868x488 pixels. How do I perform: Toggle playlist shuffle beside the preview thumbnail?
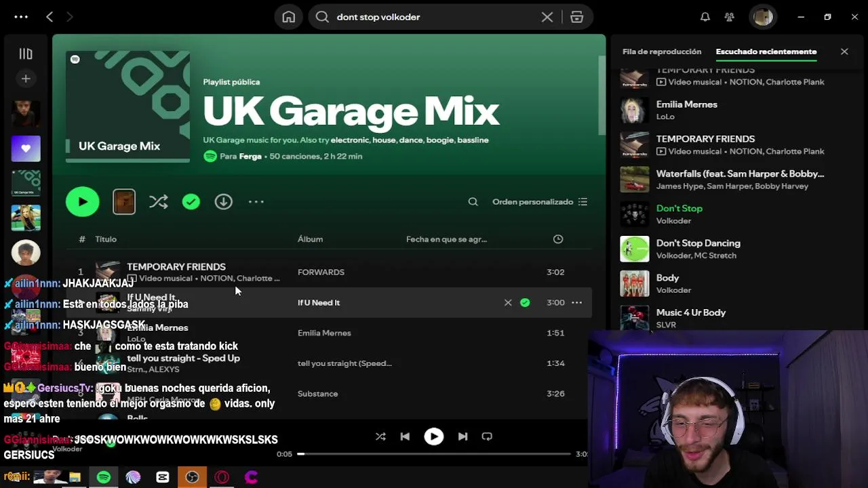159,201
